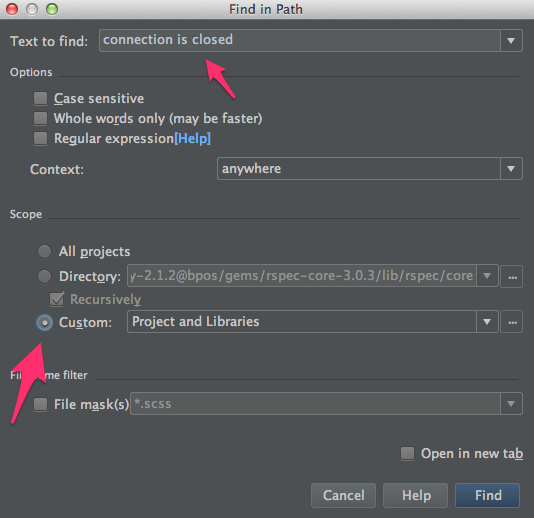
Task: Enable the Case sensitive checkbox
Action: coord(41,98)
